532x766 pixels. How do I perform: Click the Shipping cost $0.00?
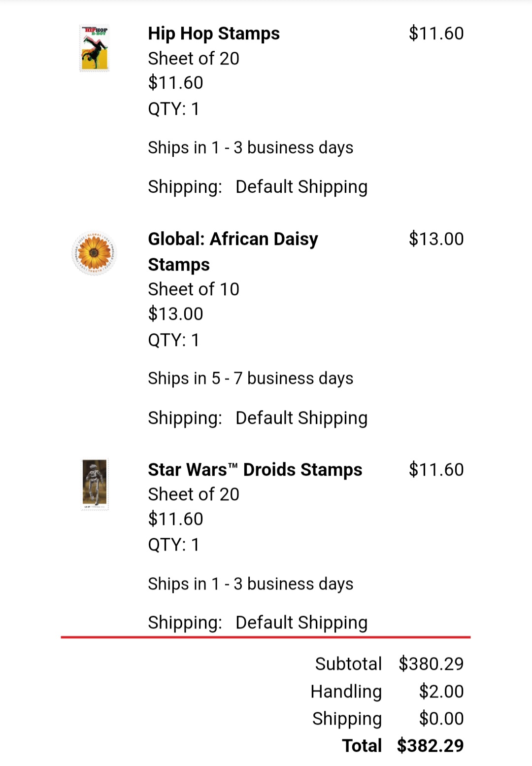point(441,719)
